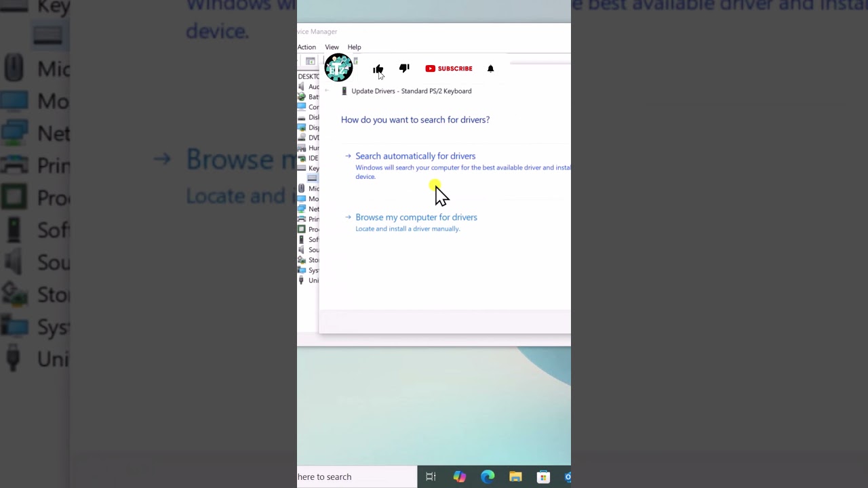
Task: Select the Sou (Sound controllers) category icon
Action: click(x=301, y=249)
